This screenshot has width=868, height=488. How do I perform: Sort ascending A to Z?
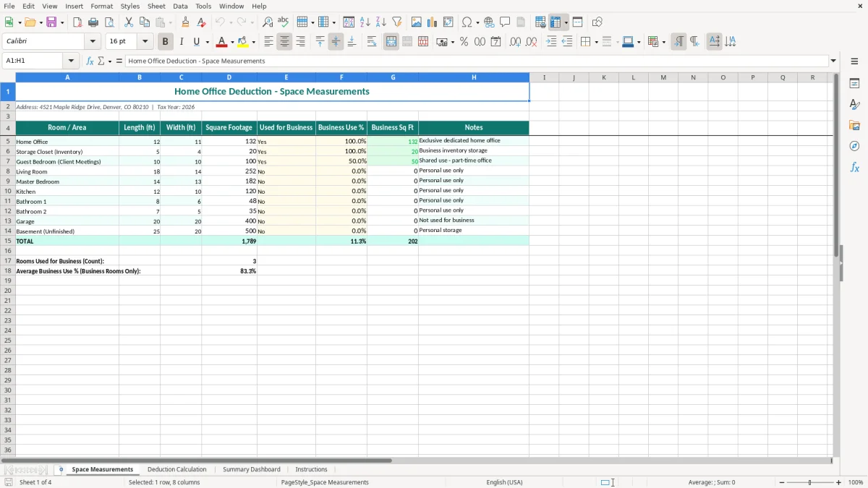(365, 22)
